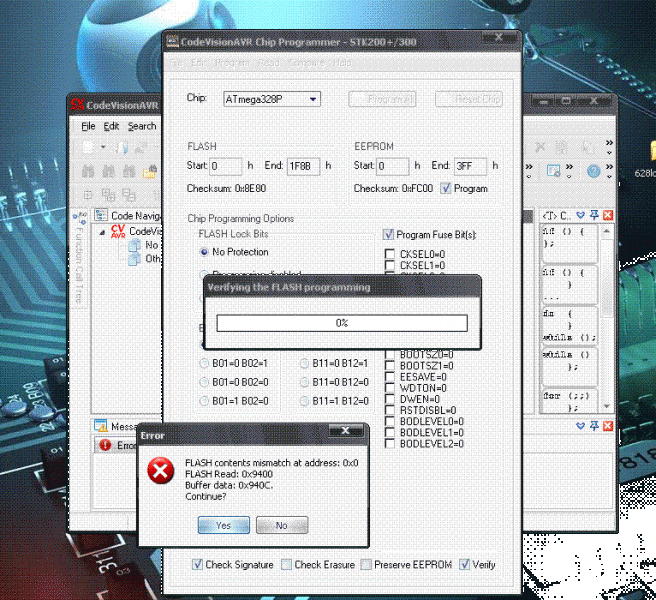Click the find in files folder icon
The image size is (656, 600).
point(149,172)
